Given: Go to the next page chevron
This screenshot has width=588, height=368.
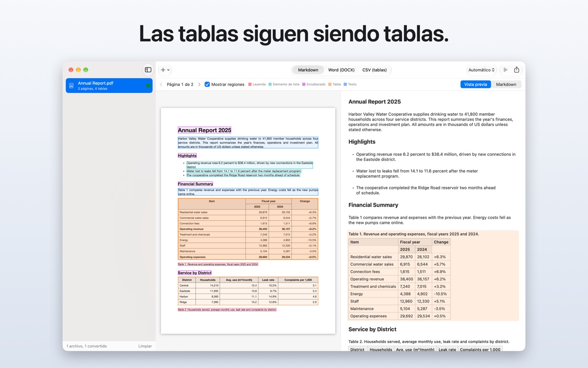Looking at the screenshot, I should [x=199, y=85].
